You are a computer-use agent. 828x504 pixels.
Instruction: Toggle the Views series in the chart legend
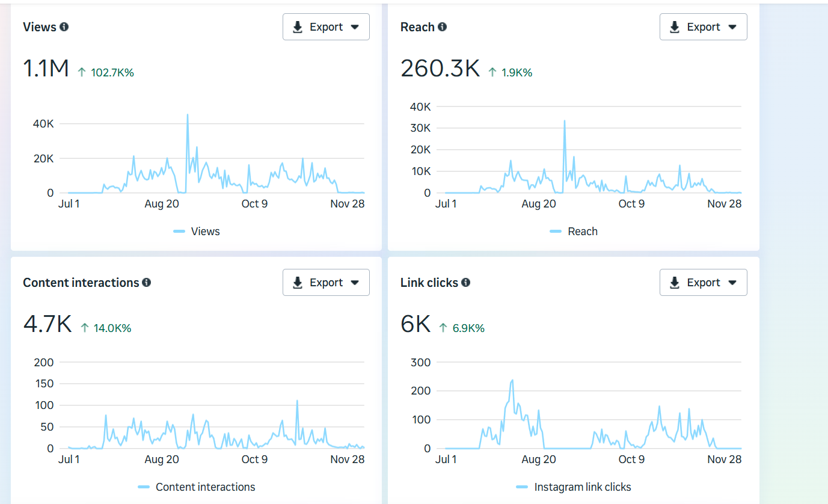tap(205, 232)
